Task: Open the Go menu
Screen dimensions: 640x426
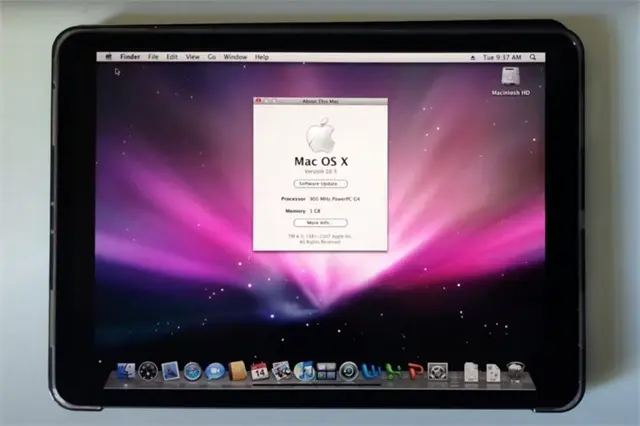Action: coord(211,57)
